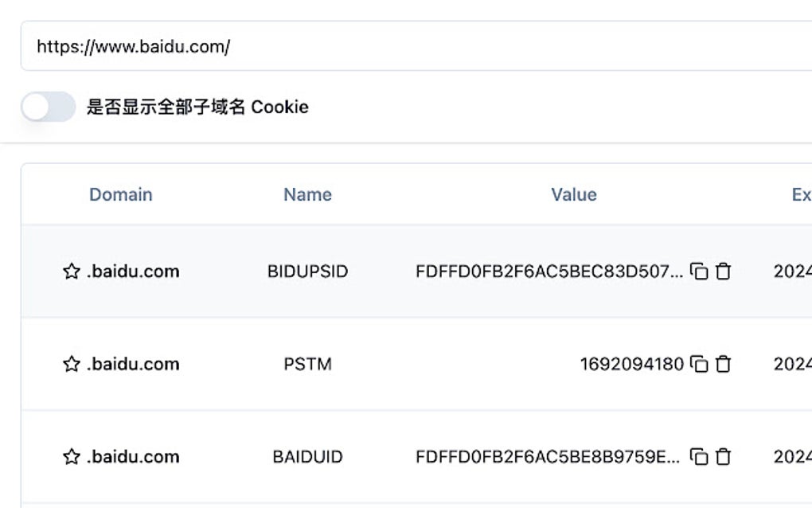Sort by the Domain column header
The image size is (812, 508).
pyautogui.click(x=120, y=194)
